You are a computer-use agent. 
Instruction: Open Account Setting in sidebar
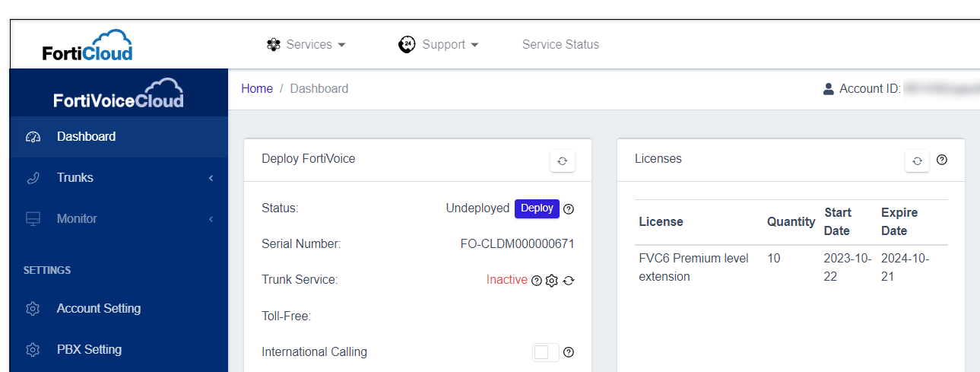tap(98, 309)
